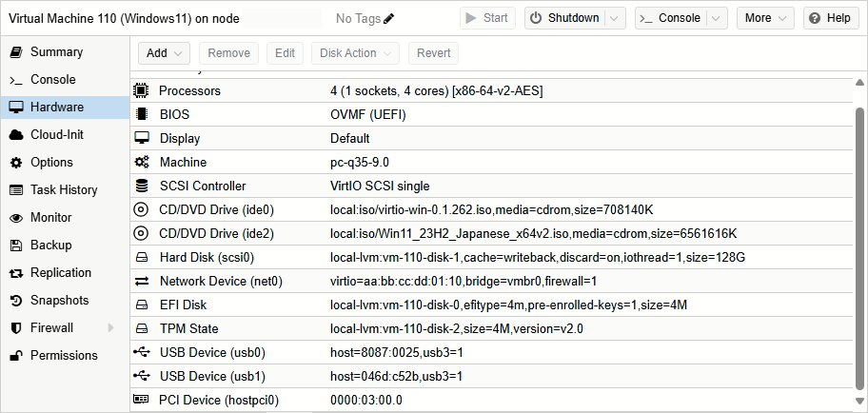Screen dimensions: 868x413
Task: Click the Monitor eye icon in sidebar
Action: pyautogui.click(x=16, y=218)
